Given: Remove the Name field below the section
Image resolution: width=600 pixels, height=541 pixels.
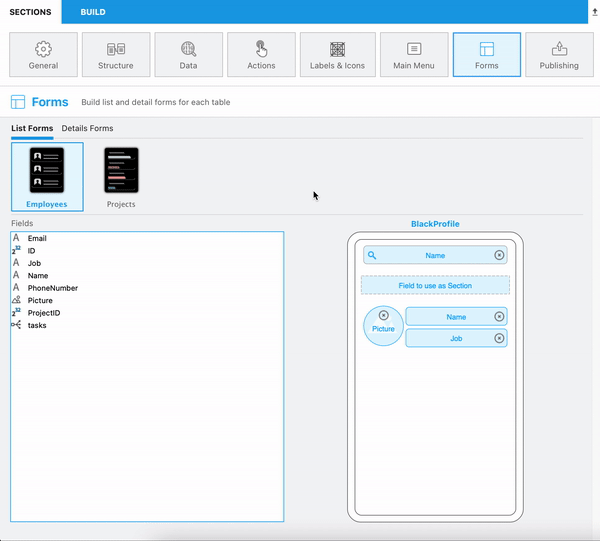Looking at the screenshot, I should (x=499, y=316).
